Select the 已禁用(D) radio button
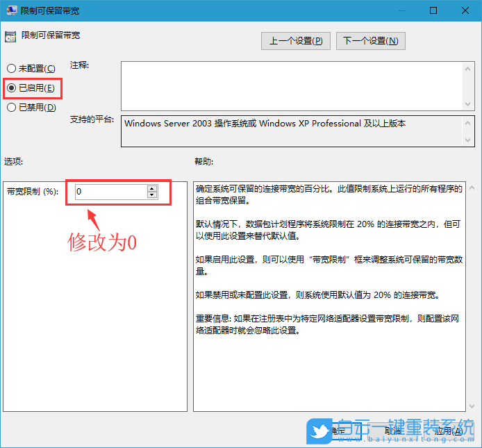Viewport: 482px width, 448px height. pos(31,107)
